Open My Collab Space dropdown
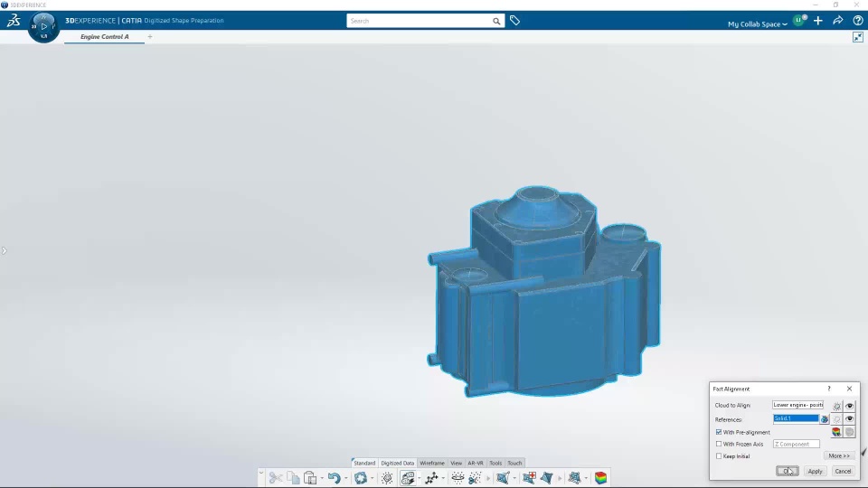The image size is (868, 488). pos(758,23)
